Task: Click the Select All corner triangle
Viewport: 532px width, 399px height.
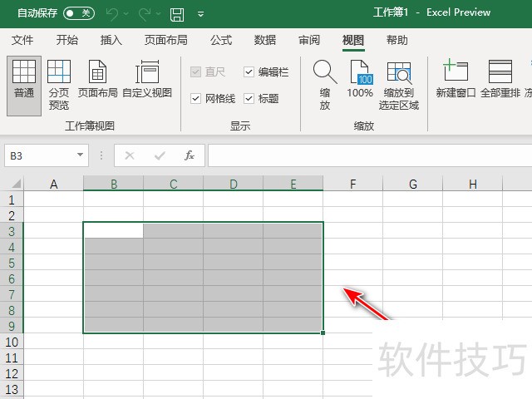Action: coord(17,184)
